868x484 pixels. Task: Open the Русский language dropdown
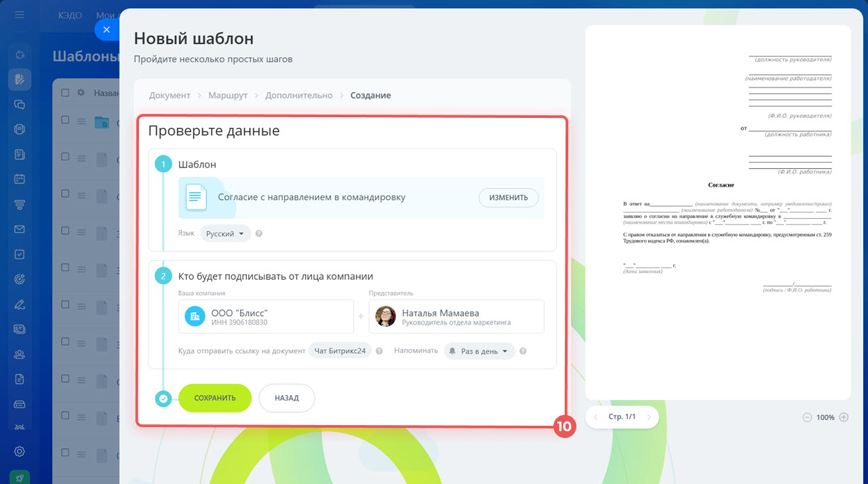[225, 234]
